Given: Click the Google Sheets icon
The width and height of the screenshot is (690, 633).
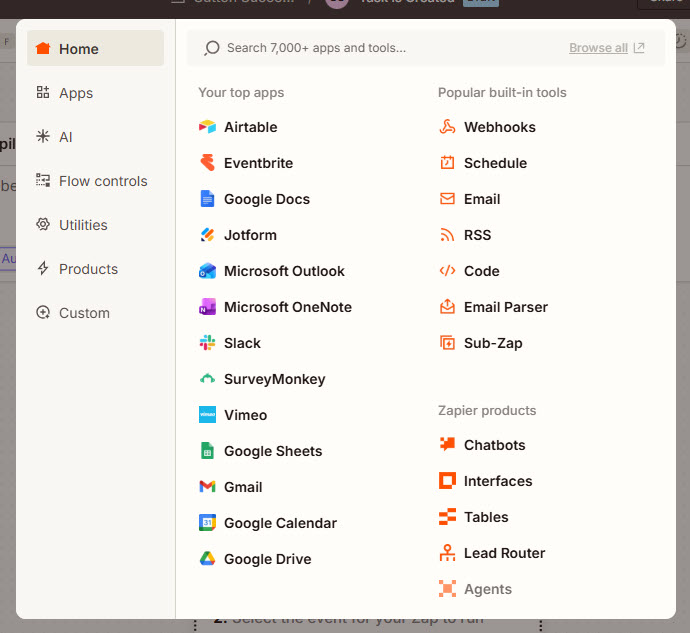Looking at the screenshot, I should coord(207,451).
